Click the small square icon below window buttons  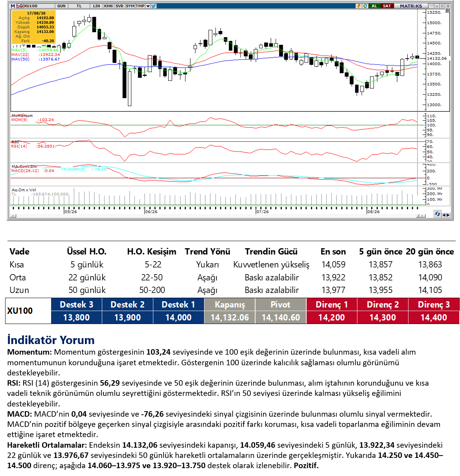click(x=448, y=11)
